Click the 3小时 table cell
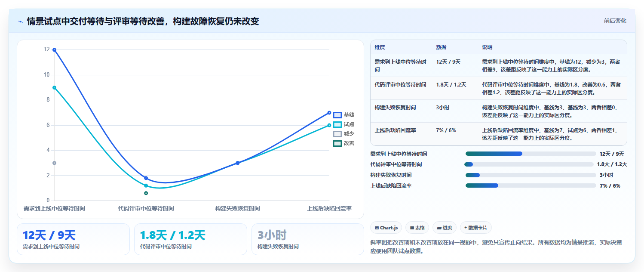Viewport: 644px width, 272px height. pyautogui.click(x=442, y=108)
